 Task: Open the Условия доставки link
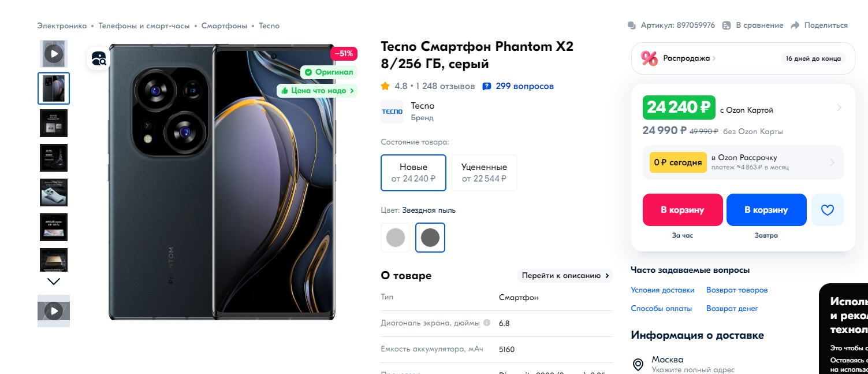click(x=662, y=290)
